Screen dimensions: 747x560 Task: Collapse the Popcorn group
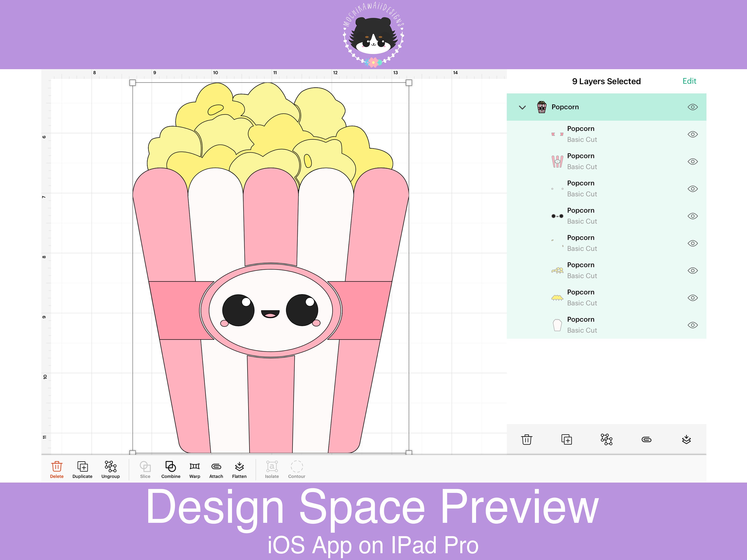click(522, 107)
